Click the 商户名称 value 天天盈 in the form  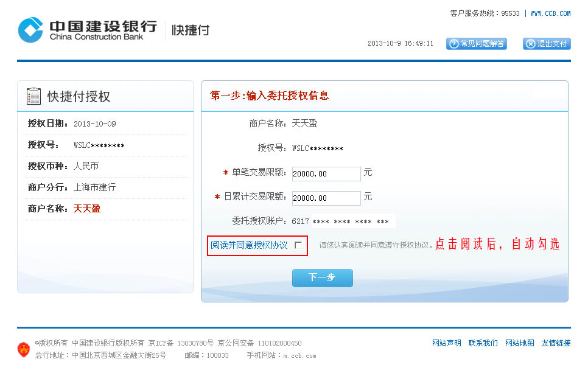point(304,124)
